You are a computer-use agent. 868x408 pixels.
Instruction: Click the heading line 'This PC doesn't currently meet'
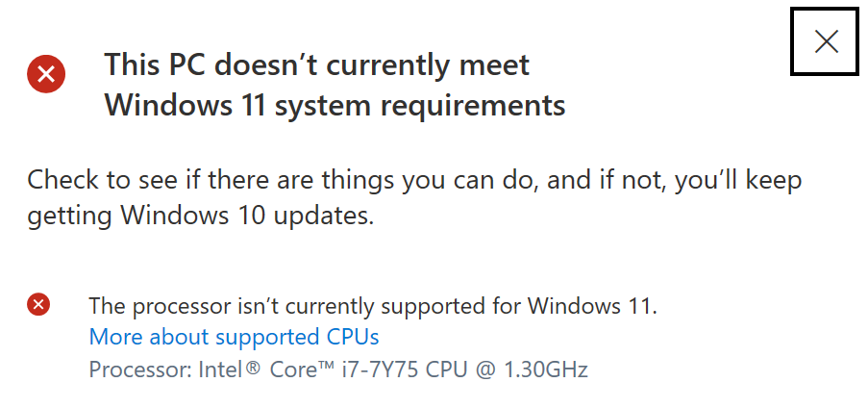(x=316, y=64)
